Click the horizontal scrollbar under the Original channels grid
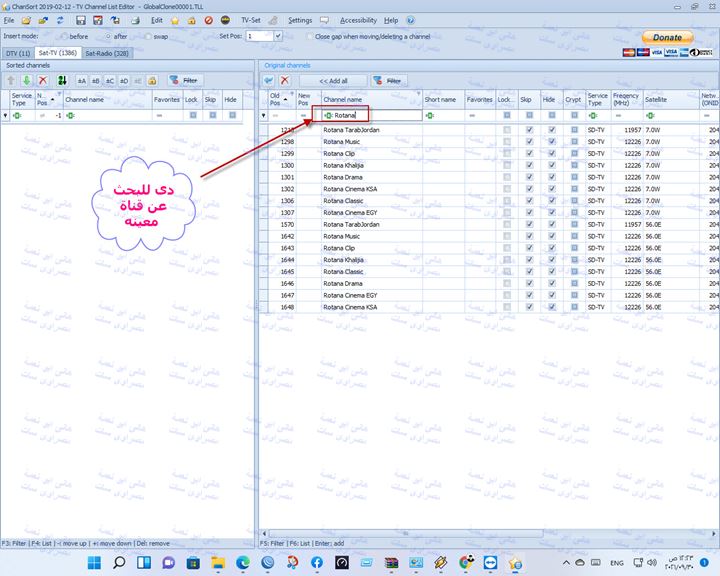This screenshot has height=576, width=720. coord(405,534)
